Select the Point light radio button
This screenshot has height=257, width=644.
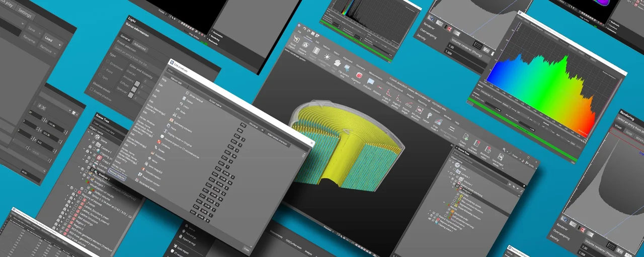click(x=104, y=68)
